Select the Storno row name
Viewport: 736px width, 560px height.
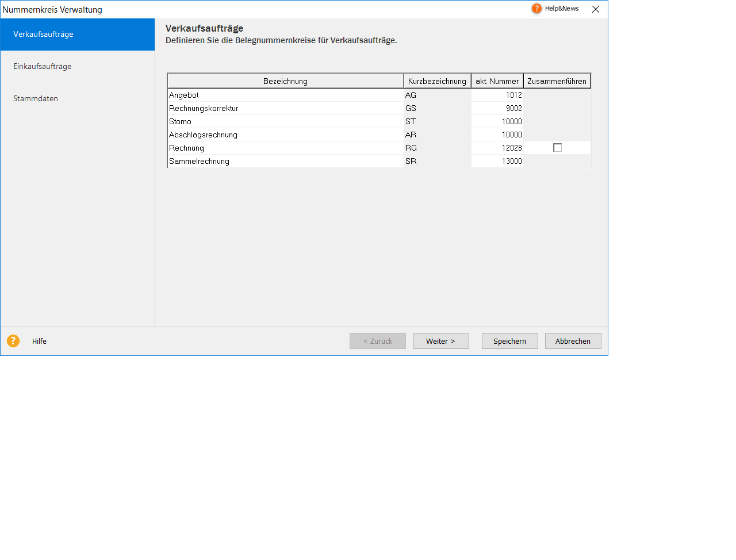(286, 122)
